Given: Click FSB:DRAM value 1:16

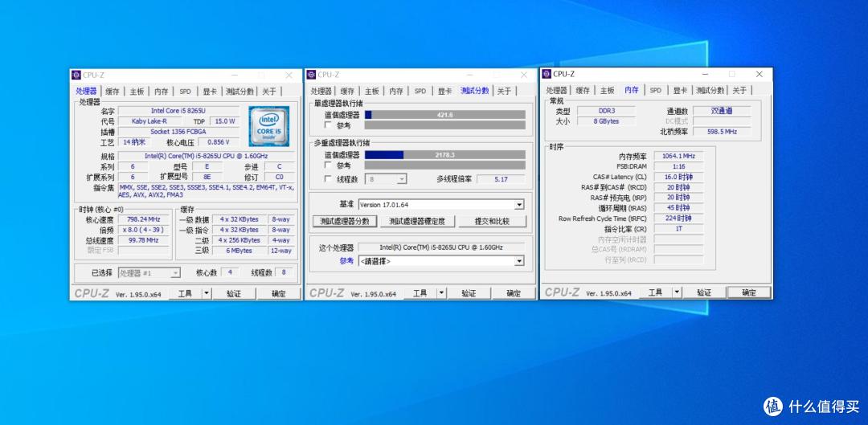Looking at the screenshot, I should (x=678, y=166).
